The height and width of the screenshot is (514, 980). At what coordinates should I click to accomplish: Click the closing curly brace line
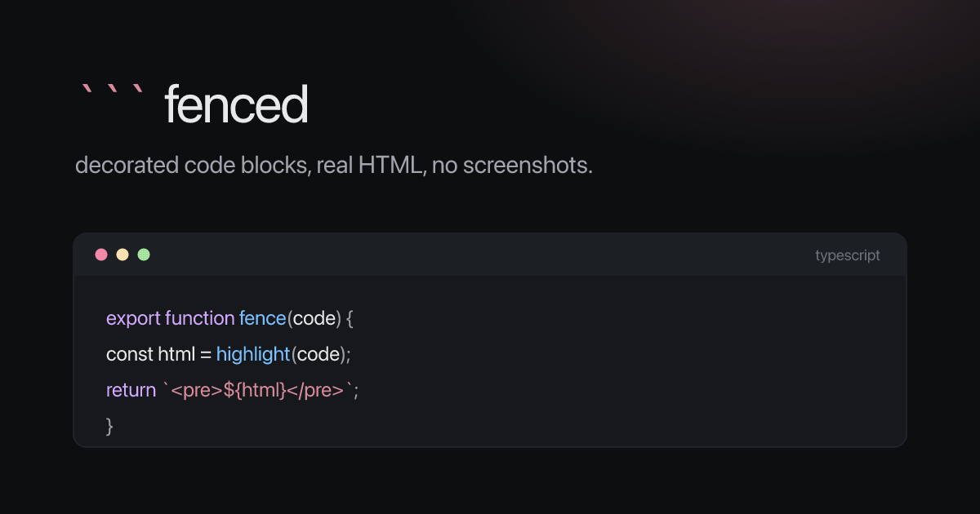pyautogui.click(x=109, y=426)
